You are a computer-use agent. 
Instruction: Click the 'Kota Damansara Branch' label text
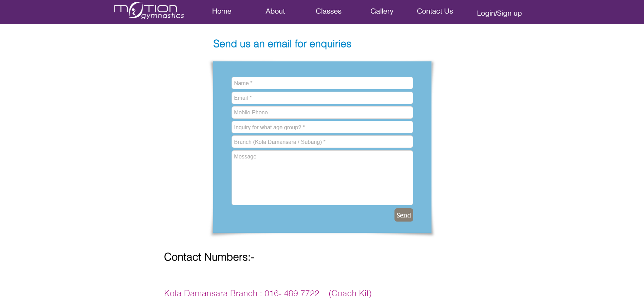[x=210, y=293]
